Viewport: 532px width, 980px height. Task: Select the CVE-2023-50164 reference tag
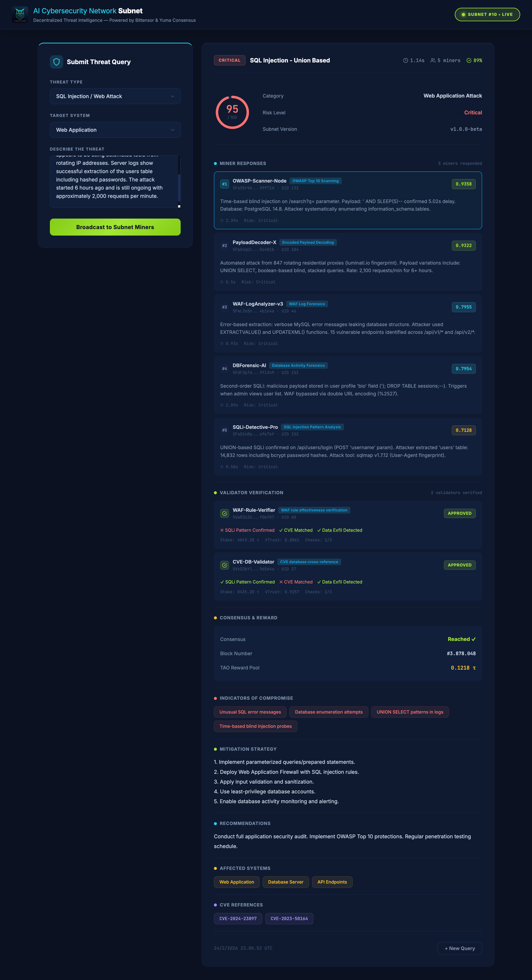tap(289, 919)
